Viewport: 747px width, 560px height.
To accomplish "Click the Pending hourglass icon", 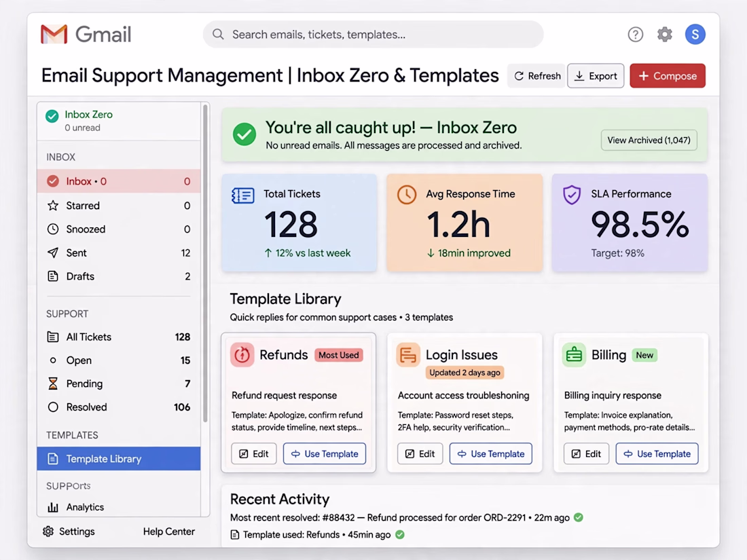I will (53, 384).
